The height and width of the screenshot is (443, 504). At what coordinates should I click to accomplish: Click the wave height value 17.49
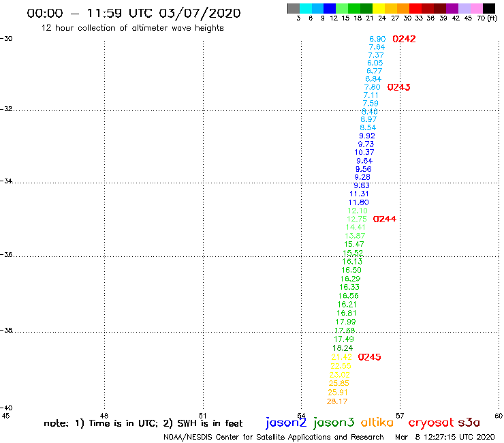(x=344, y=339)
